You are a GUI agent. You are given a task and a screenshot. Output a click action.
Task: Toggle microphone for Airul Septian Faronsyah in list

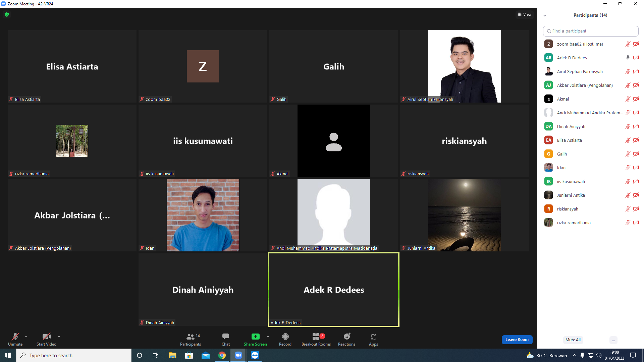click(x=628, y=71)
